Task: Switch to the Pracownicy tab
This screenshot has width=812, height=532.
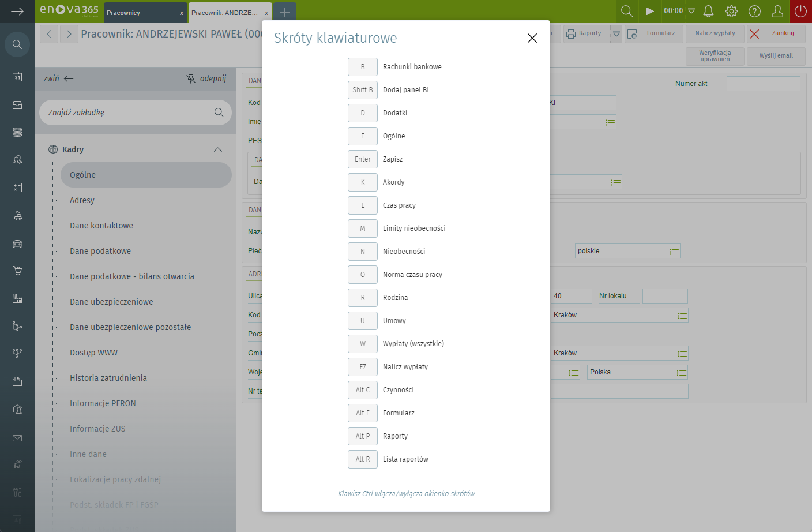Action: coord(138,13)
